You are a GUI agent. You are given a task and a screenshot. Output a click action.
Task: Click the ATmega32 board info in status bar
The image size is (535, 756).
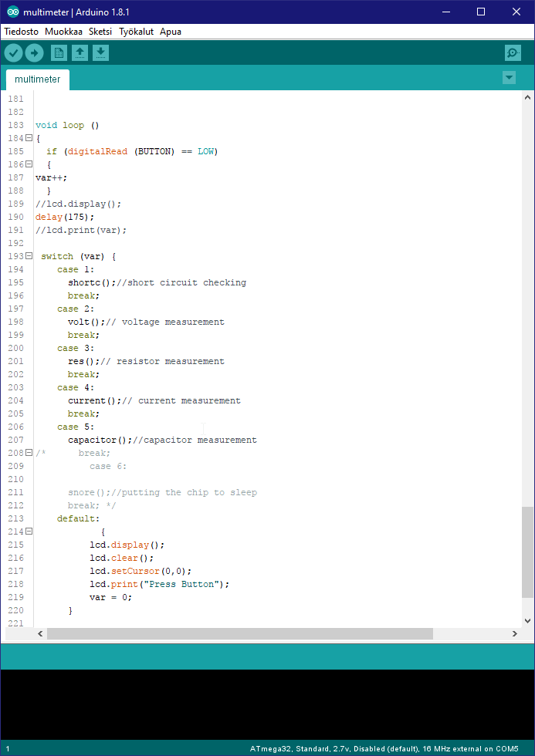[384, 749]
